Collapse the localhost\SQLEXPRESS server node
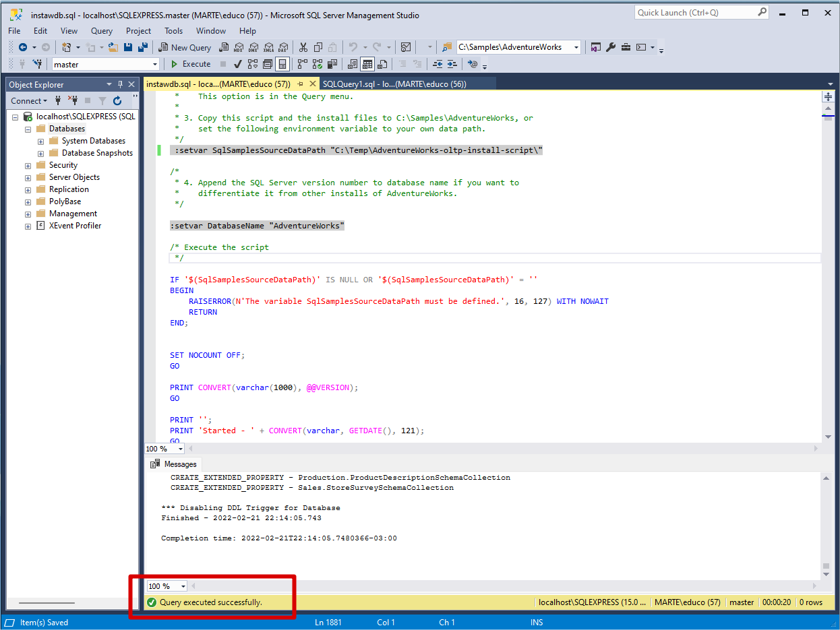 click(15, 117)
